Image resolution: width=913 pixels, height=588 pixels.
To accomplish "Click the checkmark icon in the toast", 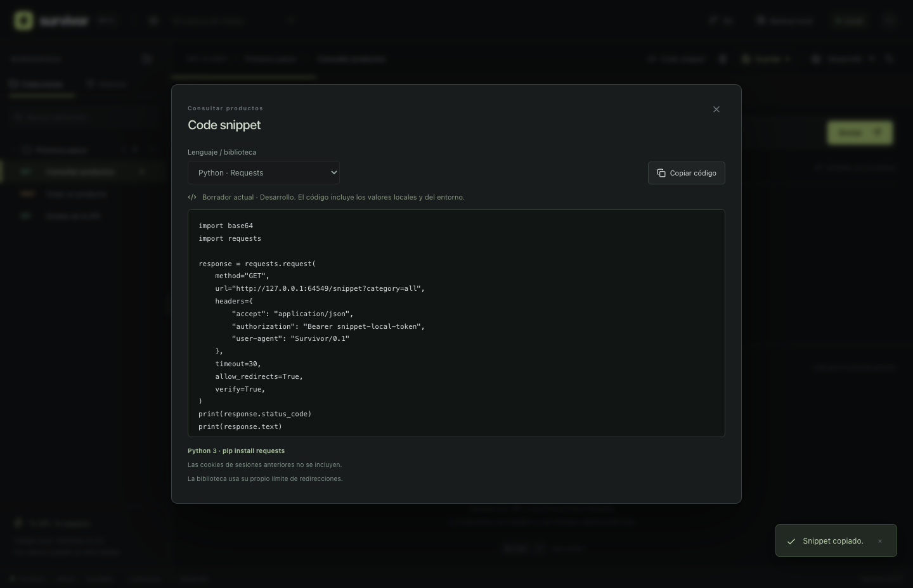I will (791, 541).
